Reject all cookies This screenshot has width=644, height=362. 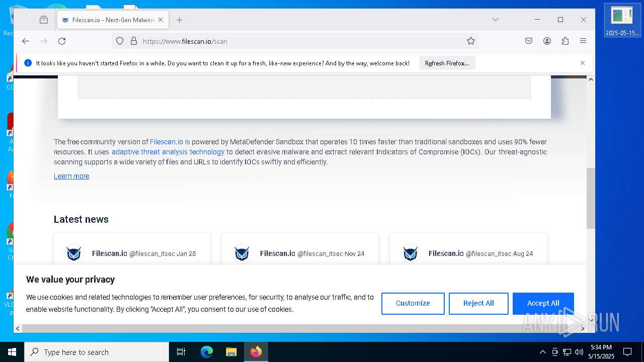pyautogui.click(x=478, y=303)
